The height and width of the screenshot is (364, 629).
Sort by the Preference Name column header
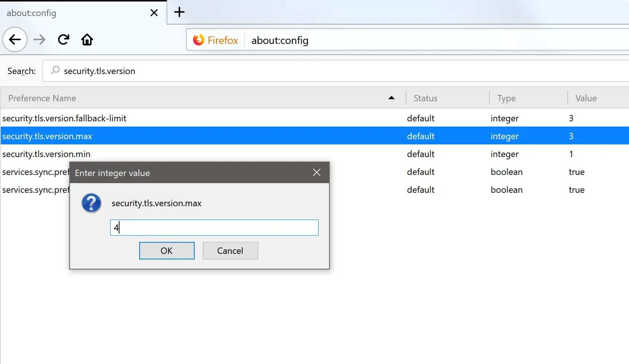[203, 98]
